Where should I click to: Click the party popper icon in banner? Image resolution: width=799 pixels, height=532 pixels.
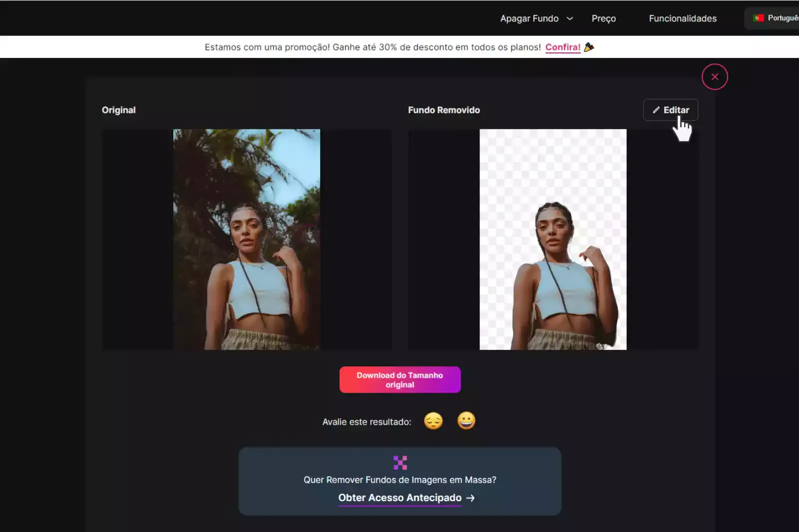pyautogui.click(x=589, y=47)
